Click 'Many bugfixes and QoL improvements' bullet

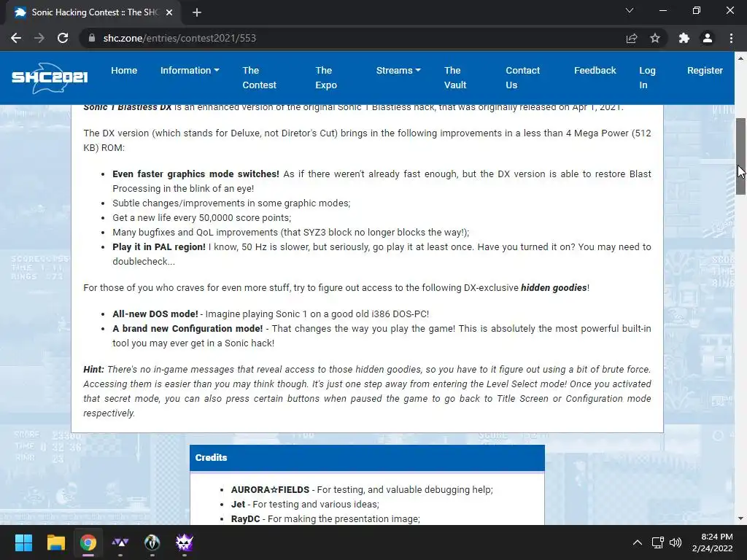pyautogui.click(x=290, y=233)
